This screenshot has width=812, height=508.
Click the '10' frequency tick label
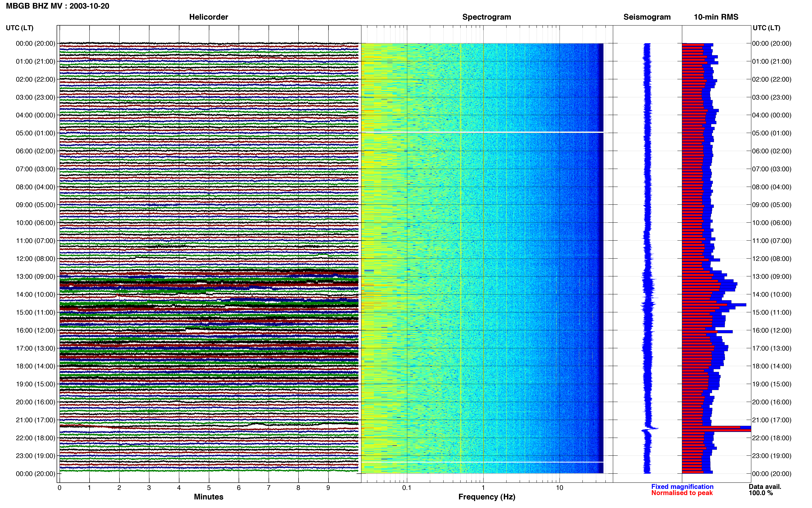(x=559, y=488)
